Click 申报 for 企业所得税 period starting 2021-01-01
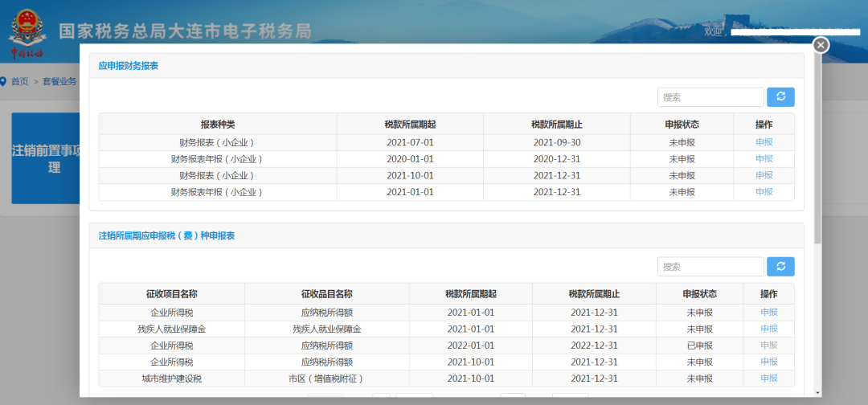Screen dimensions: 868x405 [x=769, y=312]
